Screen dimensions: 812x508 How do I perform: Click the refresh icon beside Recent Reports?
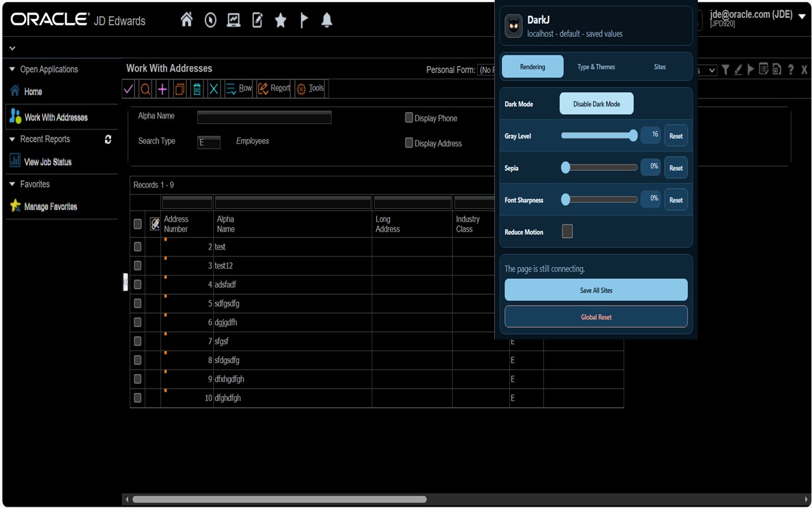[x=108, y=139]
